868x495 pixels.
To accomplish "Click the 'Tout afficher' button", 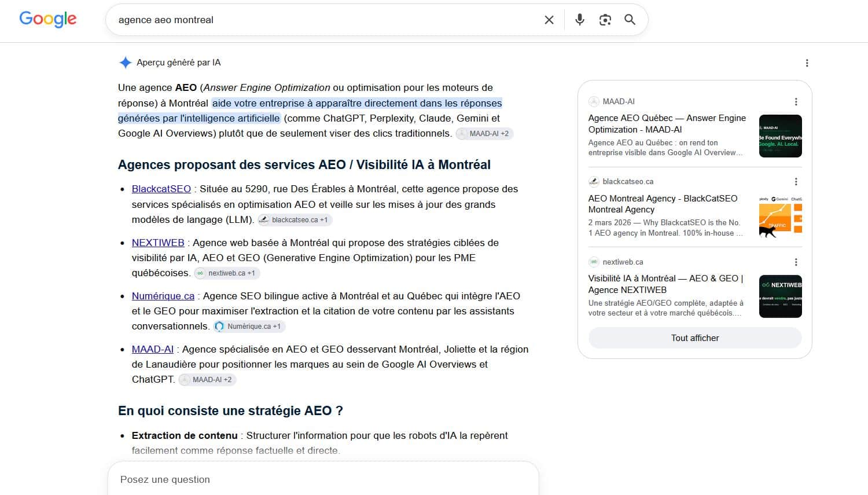I will [x=695, y=338].
